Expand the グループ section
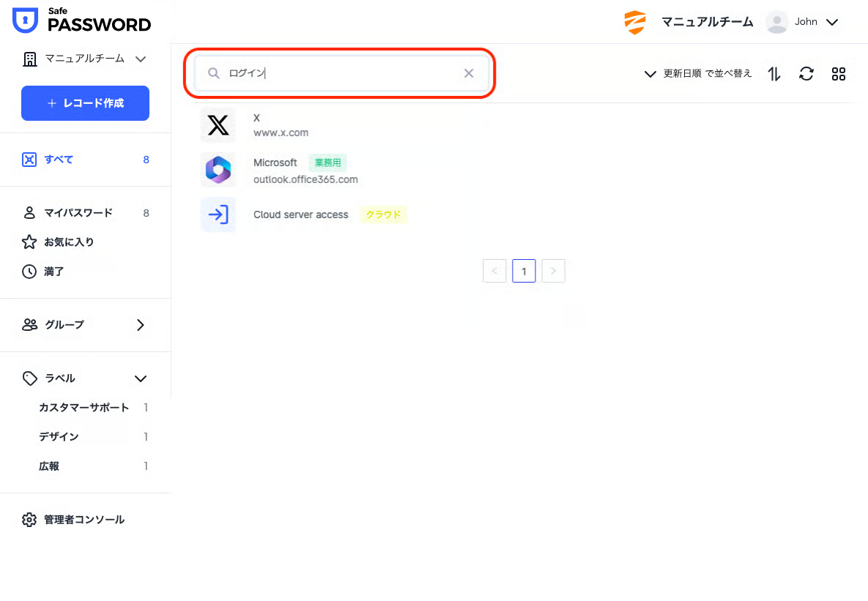This screenshot has height=601, width=868. click(x=85, y=325)
